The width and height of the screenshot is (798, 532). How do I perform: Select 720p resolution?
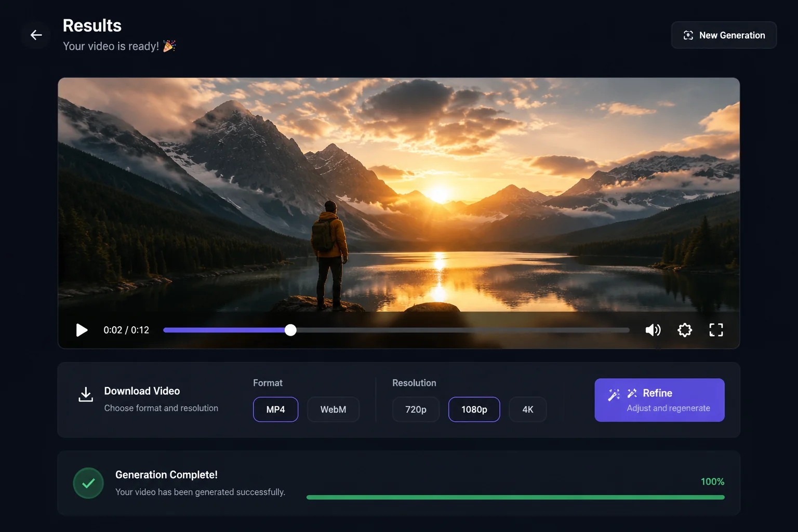pos(416,409)
